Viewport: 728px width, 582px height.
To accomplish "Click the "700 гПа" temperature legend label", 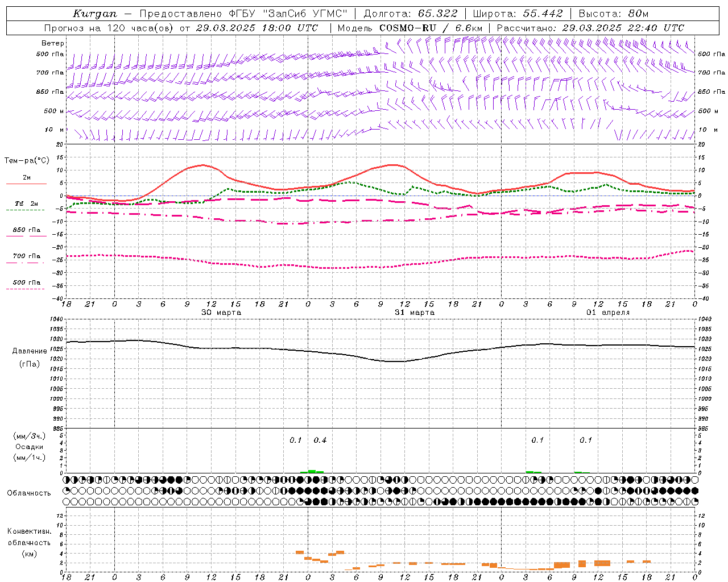I will click(27, 256).
